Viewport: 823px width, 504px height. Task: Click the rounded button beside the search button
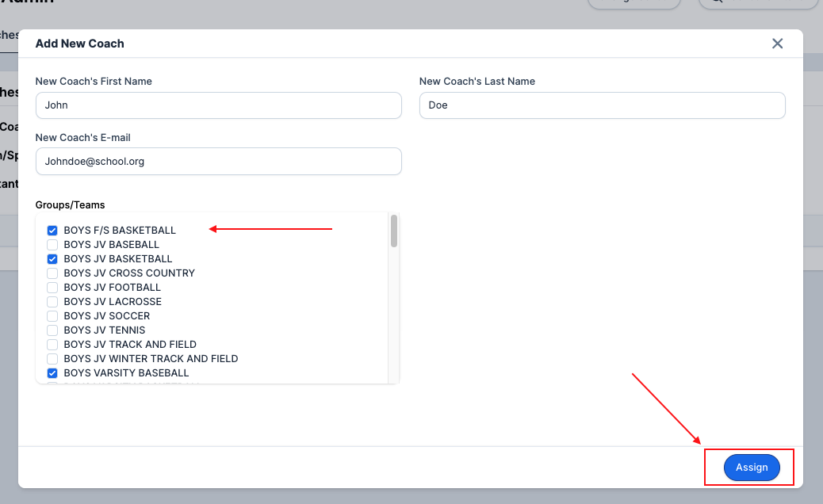(x=634, y=2)
